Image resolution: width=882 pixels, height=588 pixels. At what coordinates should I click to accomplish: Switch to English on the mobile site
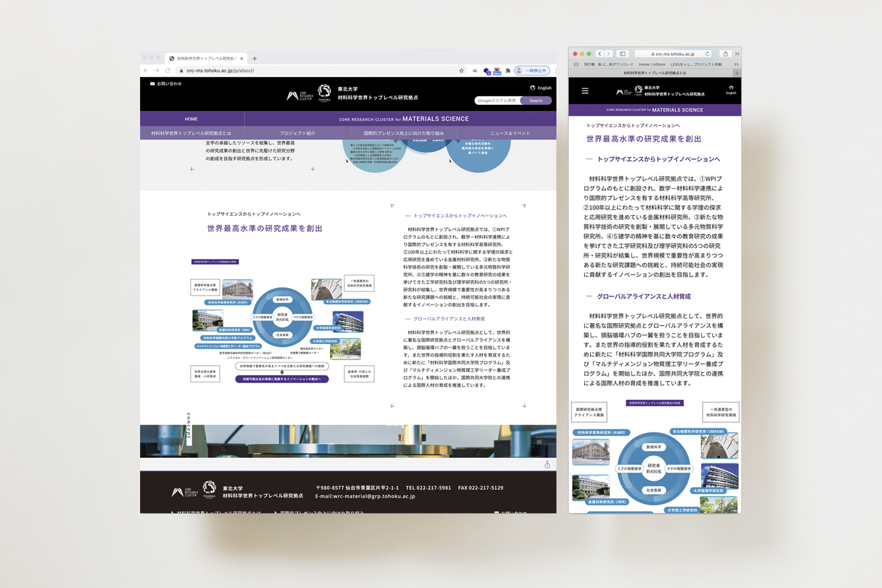pos(731,90)
